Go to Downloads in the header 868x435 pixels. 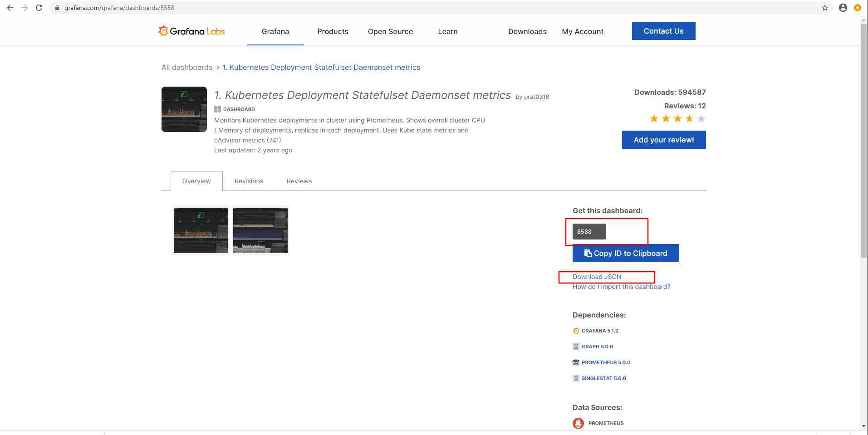527,31
